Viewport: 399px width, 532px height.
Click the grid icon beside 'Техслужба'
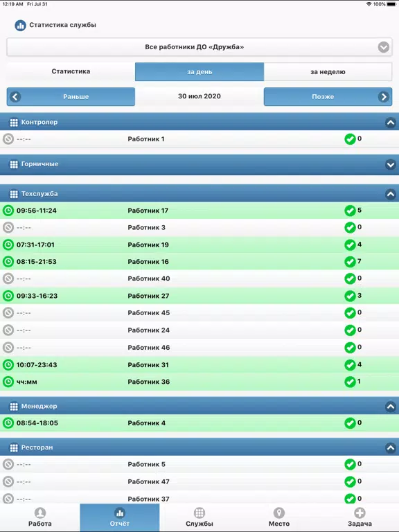[x=14, y=194]
